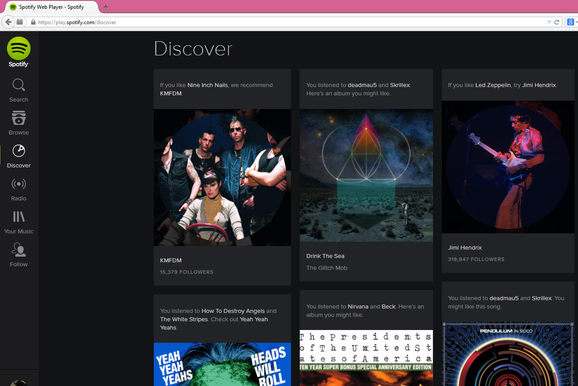Viewport: 578px width, 386px height.
Task: Click the reload page icon in the address bar
Action: [557, 22]
